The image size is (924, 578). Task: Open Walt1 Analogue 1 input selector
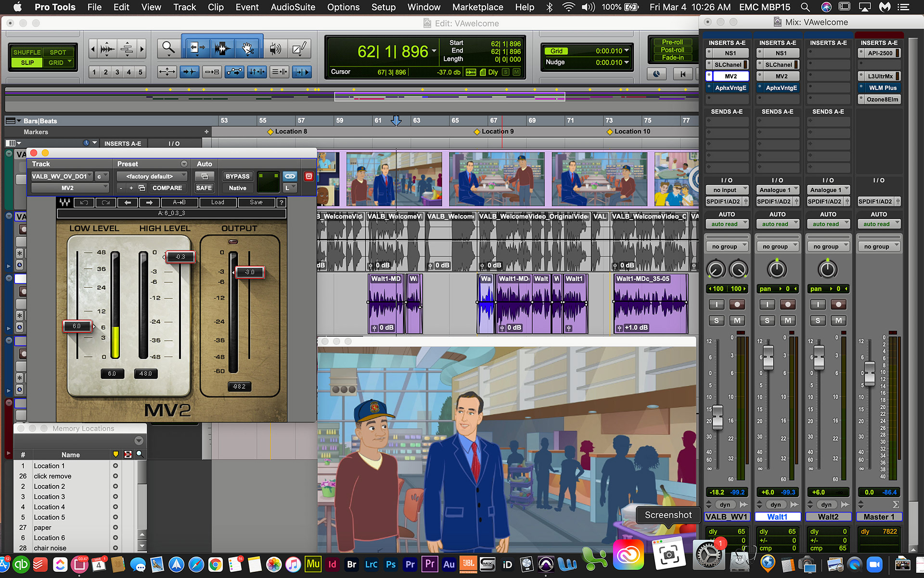tap(777, 190)
